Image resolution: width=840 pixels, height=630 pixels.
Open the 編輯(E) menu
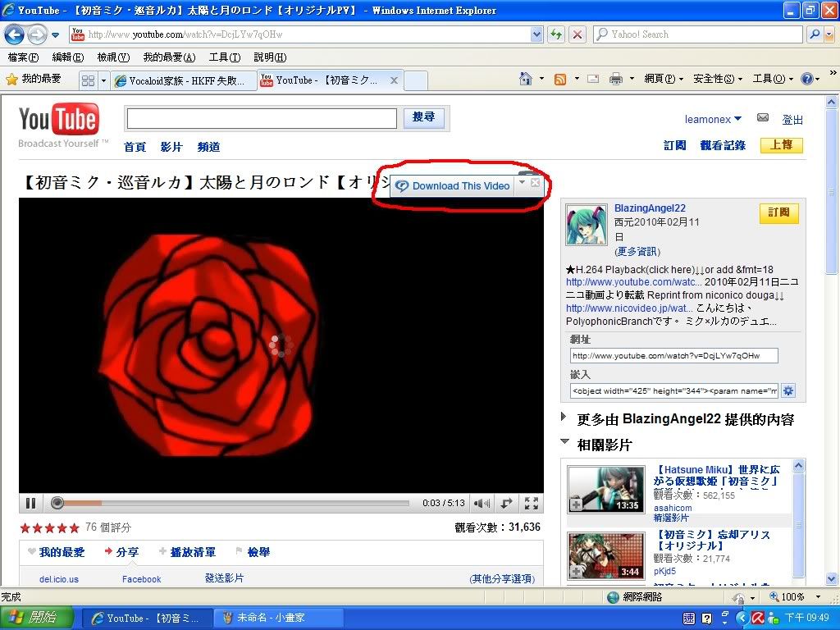click(67, 57)
